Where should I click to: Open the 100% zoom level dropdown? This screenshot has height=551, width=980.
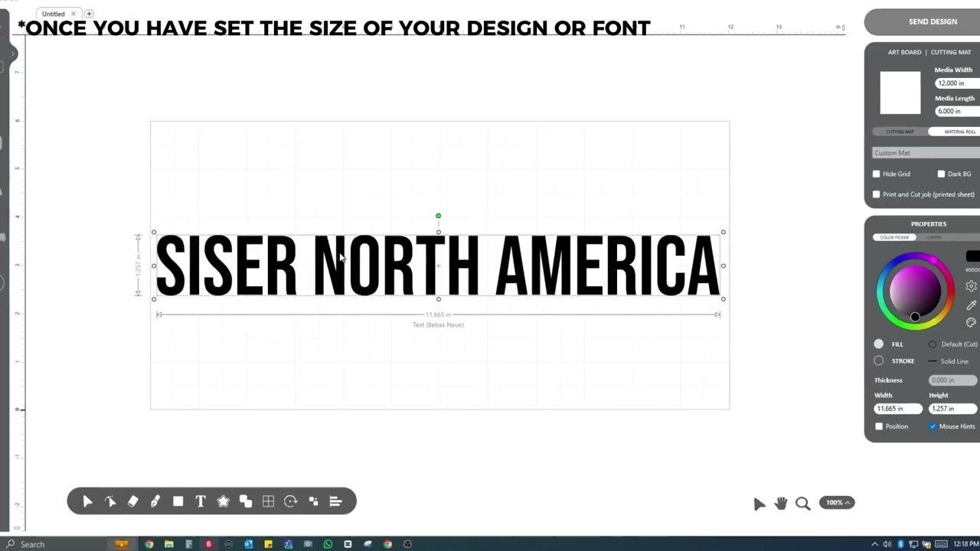click(x=837, y=503)
